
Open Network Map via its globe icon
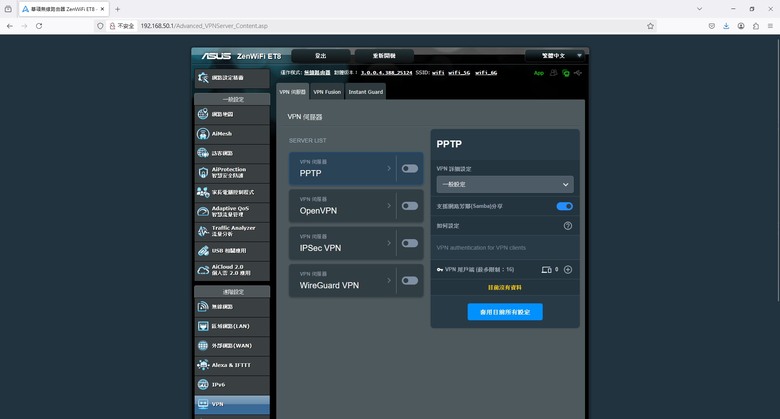[x=203, y=114]
